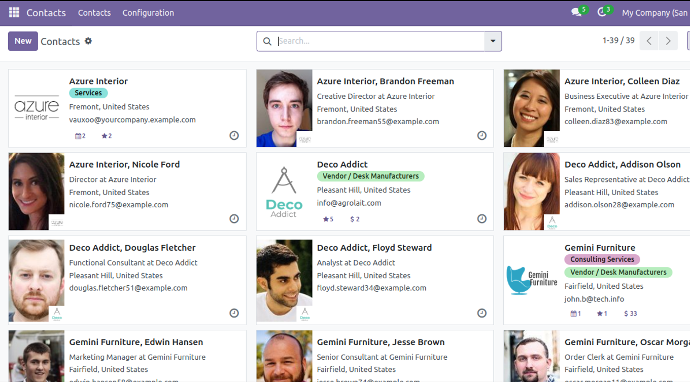The image size is (690, 382).
Task: Open Addison Olson's photo
Action: click(x=532, y=191)
